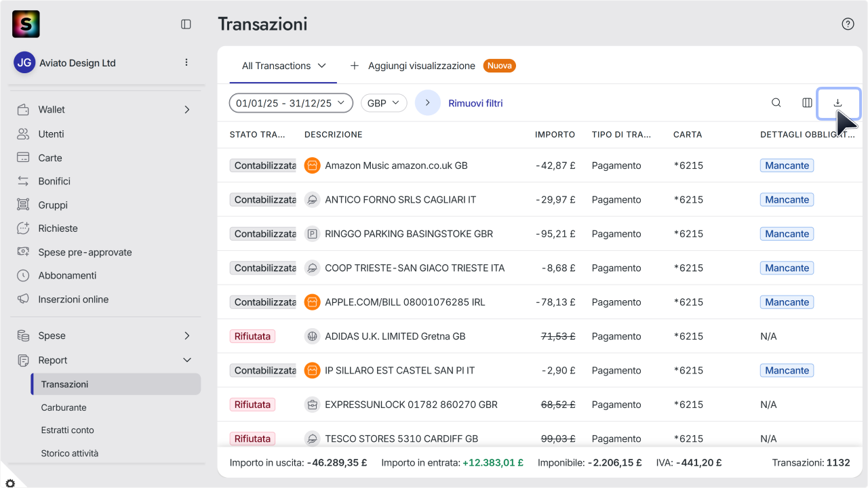868x488 pixels.
Task: Click the ADIDAS U.K. merchant icon
Action: click(x=312, y=336)
